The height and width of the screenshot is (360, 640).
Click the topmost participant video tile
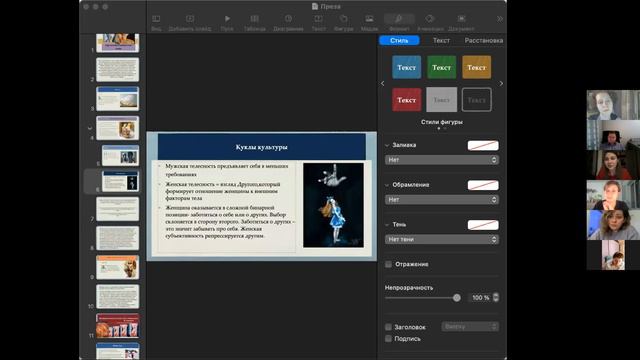tap(613, 105)
